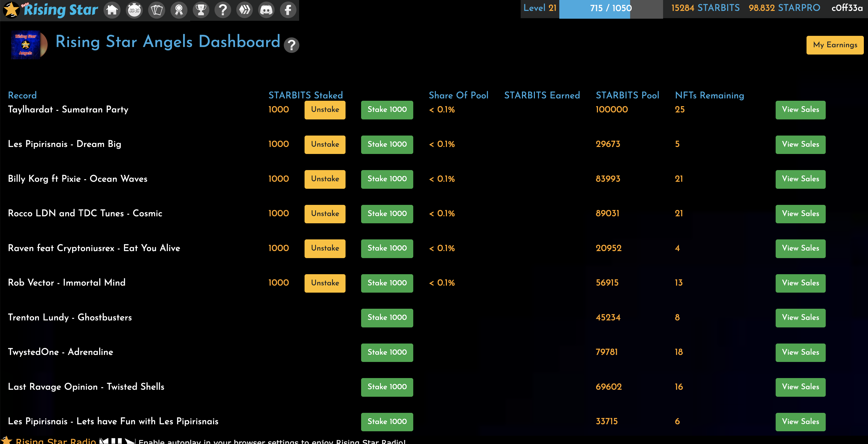View Sales for Rocco LDN - Cosmic
868x444 pixels.
pyautogui.click(x=800, y=214)
